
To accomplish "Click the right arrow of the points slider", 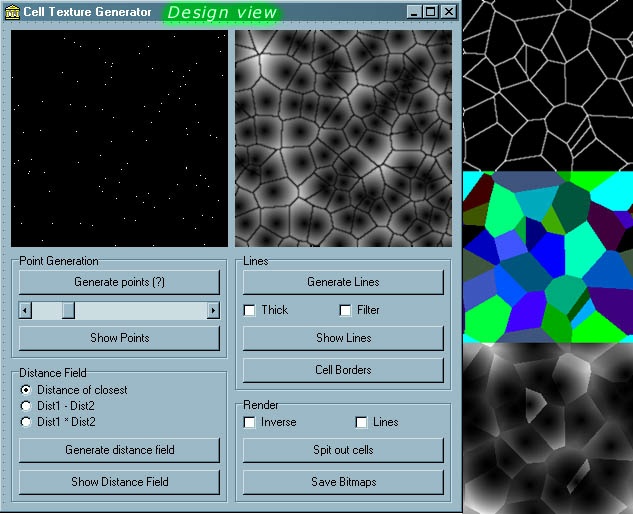I will point(213,311).
